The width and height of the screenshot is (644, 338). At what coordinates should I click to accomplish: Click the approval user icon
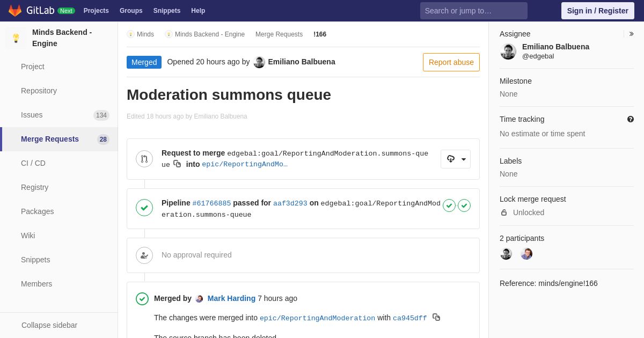pos(144,255)
